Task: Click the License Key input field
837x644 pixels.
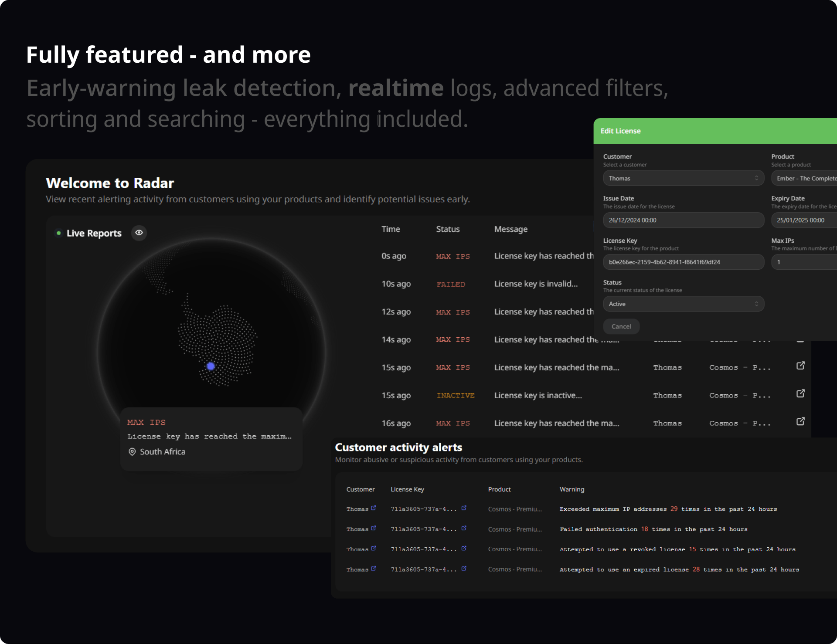Action: click(683, 262)
